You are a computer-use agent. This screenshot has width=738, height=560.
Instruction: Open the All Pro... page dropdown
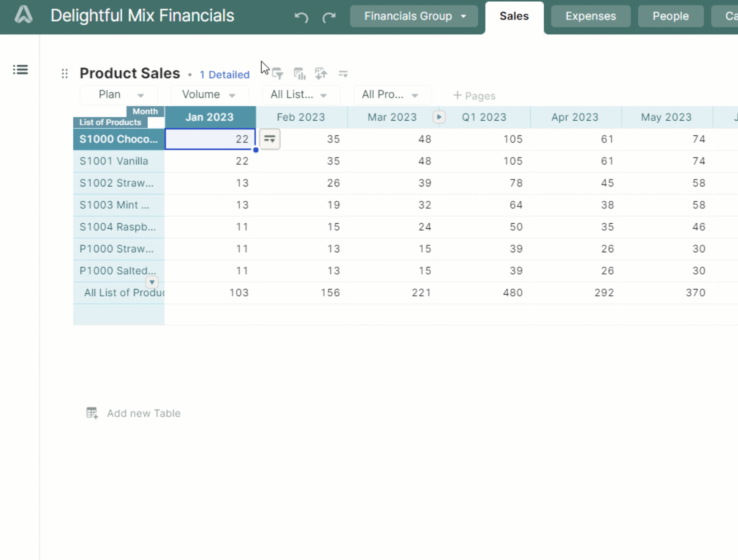click(393, 95)
